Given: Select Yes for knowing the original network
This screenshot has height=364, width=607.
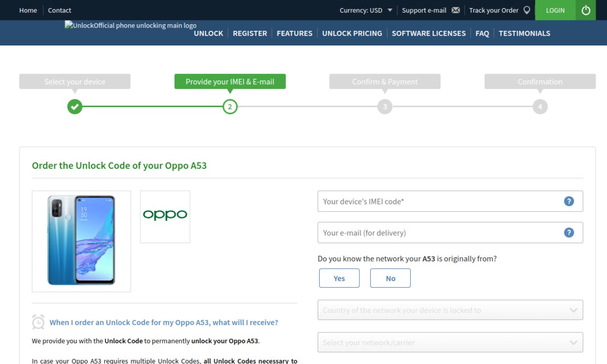Looking at the screenshot, I should tap(339, 278).
